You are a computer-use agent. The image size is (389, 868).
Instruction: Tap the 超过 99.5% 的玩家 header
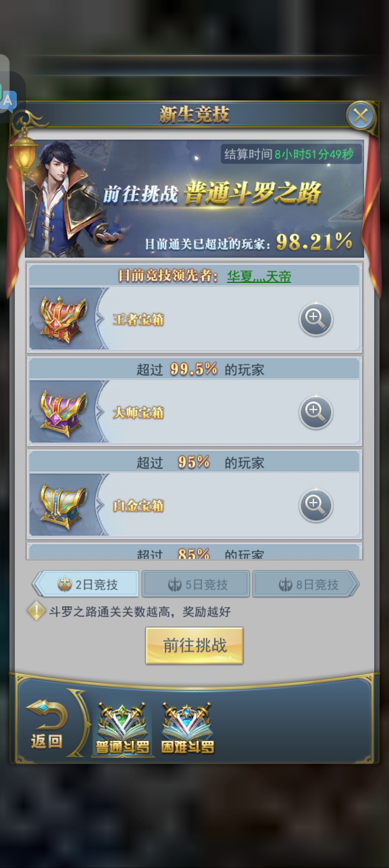[194, 369]
